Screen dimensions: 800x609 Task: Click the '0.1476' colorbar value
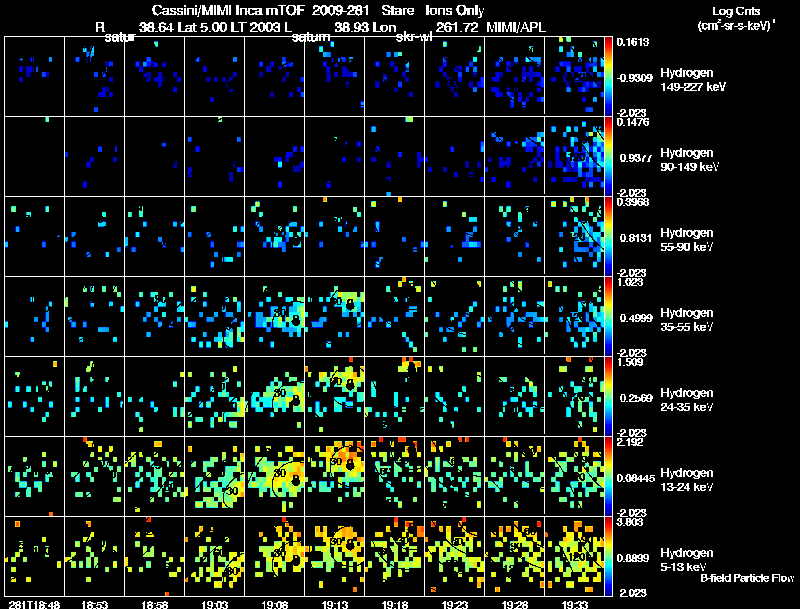point(633,122)
